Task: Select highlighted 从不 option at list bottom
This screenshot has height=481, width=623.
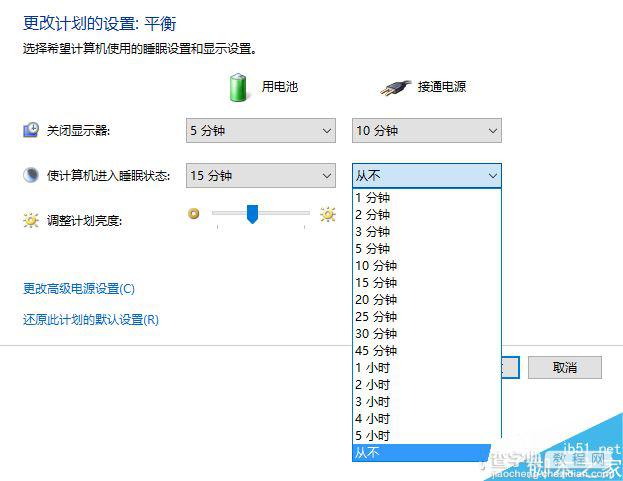Action: [422, 453]
